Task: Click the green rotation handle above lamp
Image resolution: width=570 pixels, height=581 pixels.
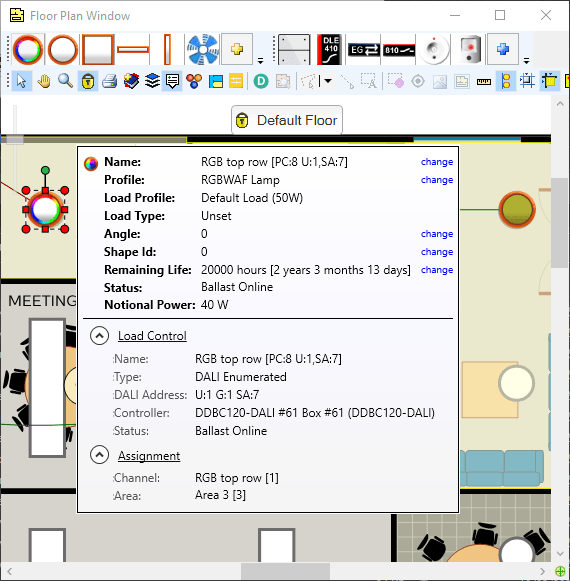Action: click(45, 170)
